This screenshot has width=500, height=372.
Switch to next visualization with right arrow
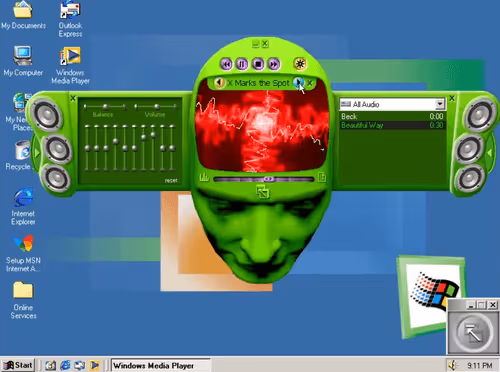pos(298,82)
